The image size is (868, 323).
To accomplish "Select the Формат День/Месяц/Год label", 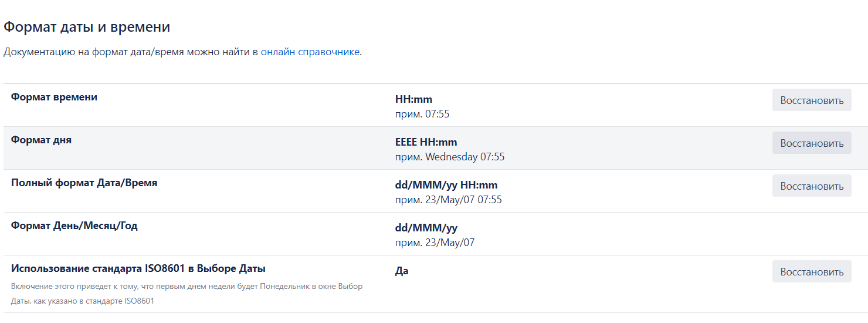I will pos(74,226).
